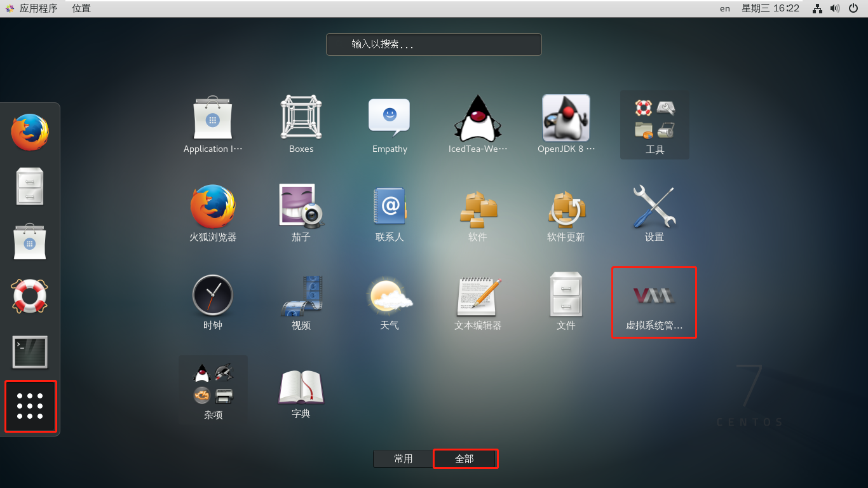Open the 应用程序 menu
This screenshot has height=488, width=868.
33,8
